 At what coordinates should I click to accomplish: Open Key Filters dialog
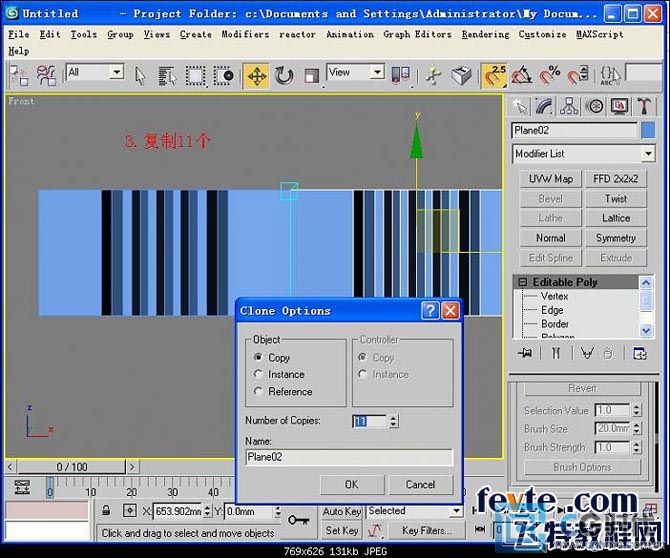point(426,531)
